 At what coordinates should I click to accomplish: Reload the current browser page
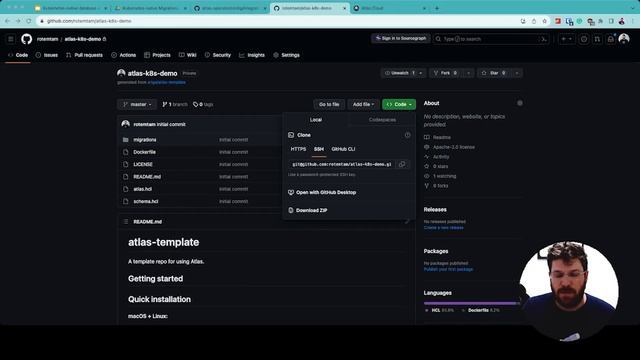(29, 21)
